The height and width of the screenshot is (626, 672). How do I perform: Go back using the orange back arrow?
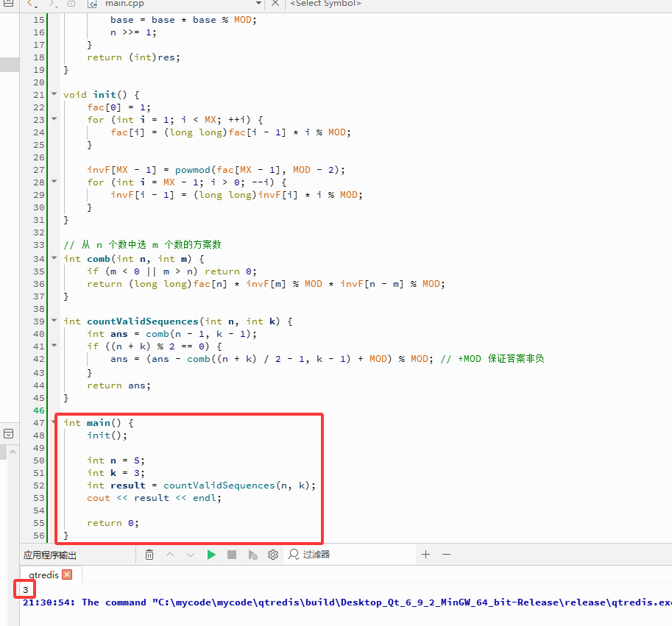[30, 4]
